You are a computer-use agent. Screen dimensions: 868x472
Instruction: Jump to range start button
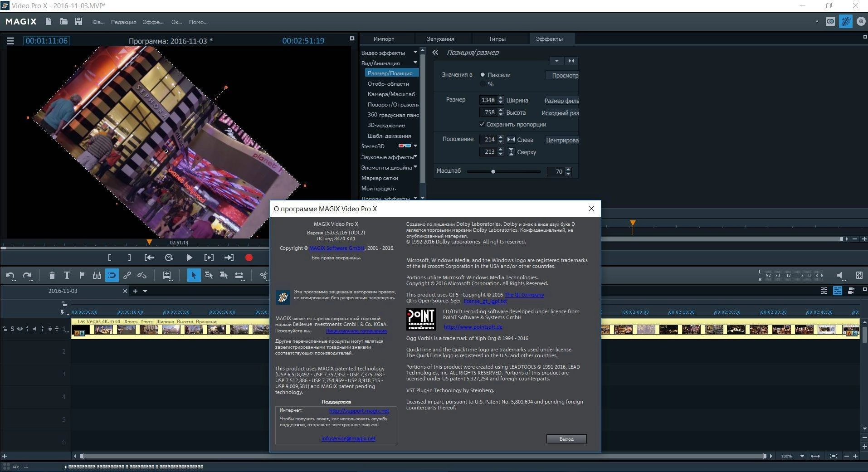(149, 258)
